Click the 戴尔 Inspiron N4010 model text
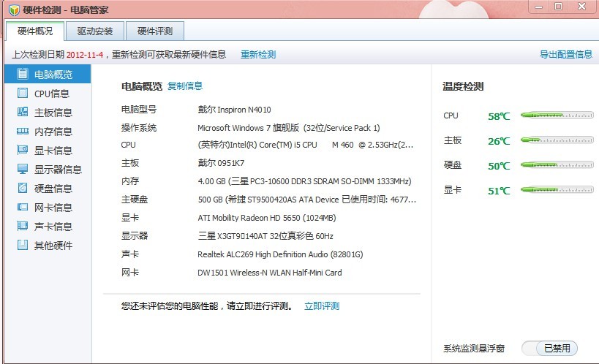The width and height of the screenshot is (599, 364). (234, 110)
